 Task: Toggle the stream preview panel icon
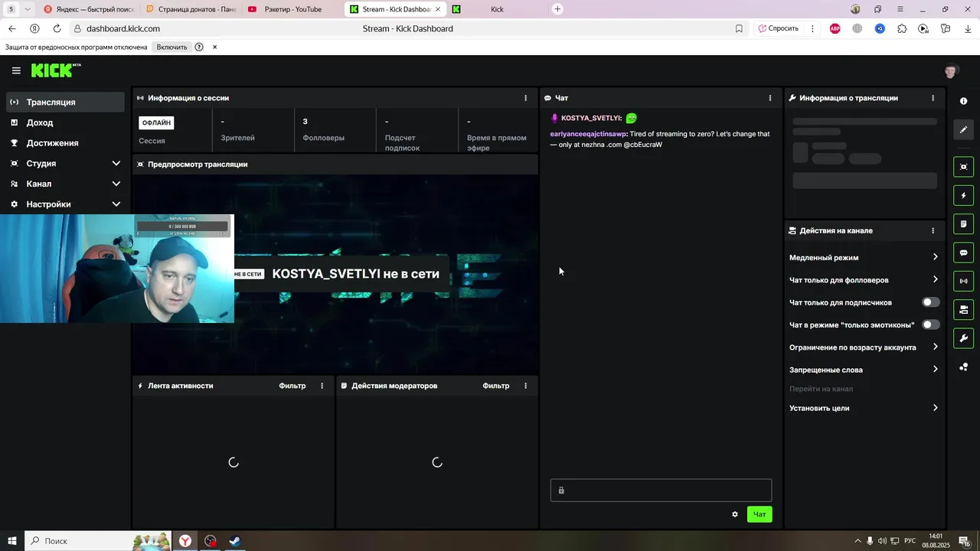963,167
